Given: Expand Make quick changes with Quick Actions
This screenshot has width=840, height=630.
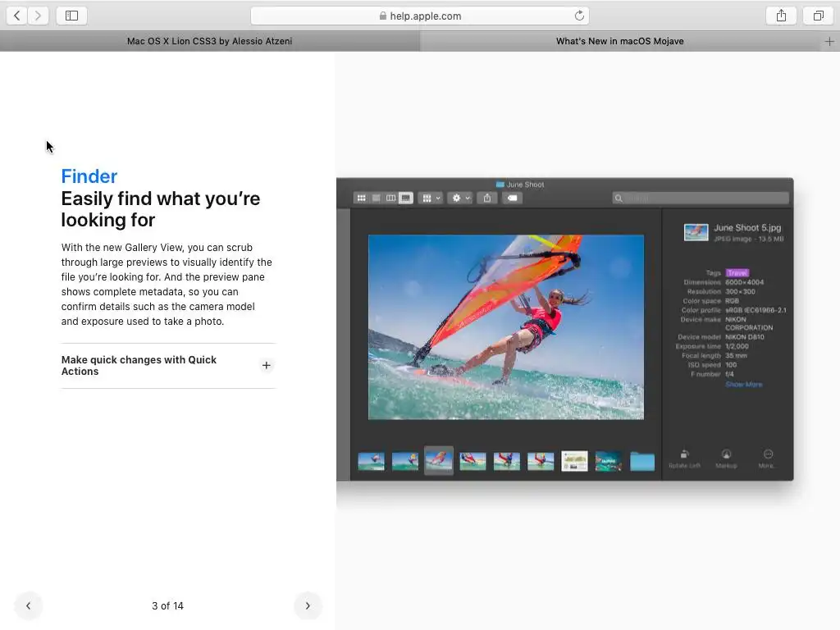Looking at the screenshot, I should 168,365.
